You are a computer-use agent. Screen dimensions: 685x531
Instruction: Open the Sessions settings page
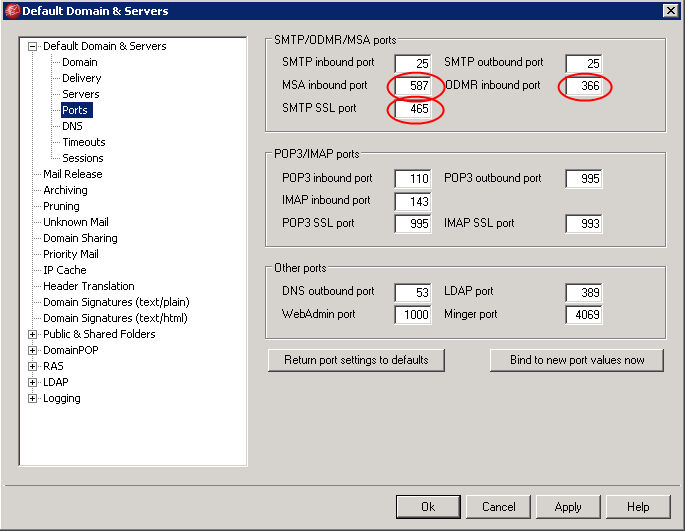[x=83, y=158]
